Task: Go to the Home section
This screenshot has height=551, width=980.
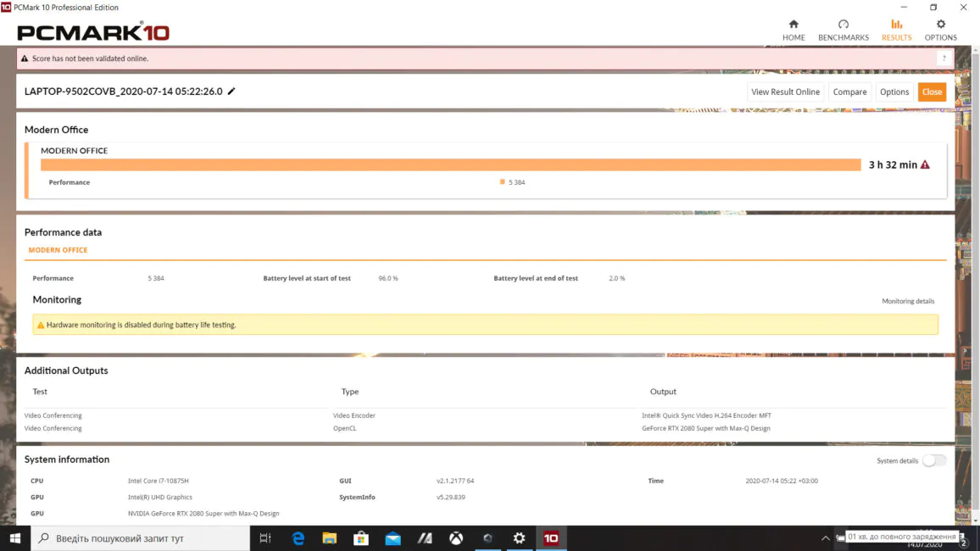Action: coord(793,30)
